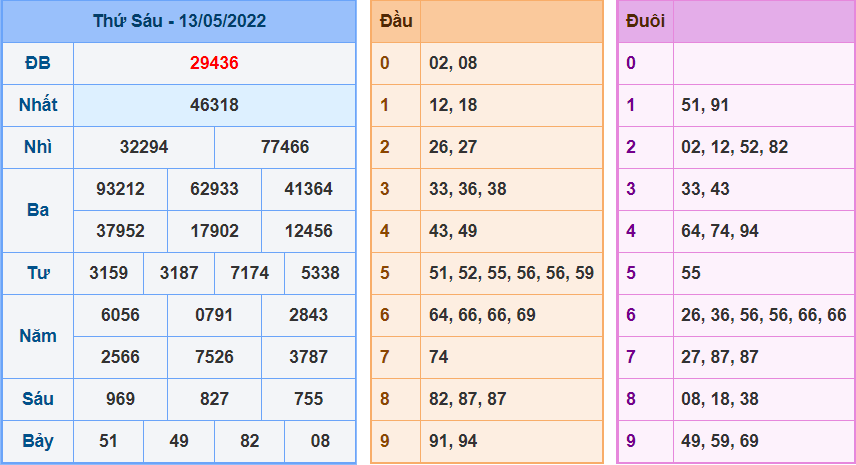Select Đầu row values 26, 27
856x465 pixels.
(x=453, y=147)
